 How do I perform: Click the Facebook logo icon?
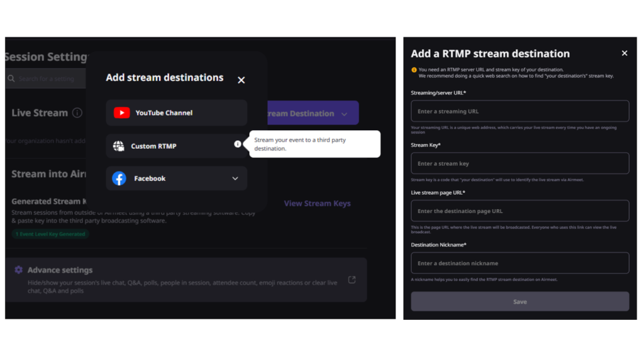pyautogui.click(x=119, y=178)
